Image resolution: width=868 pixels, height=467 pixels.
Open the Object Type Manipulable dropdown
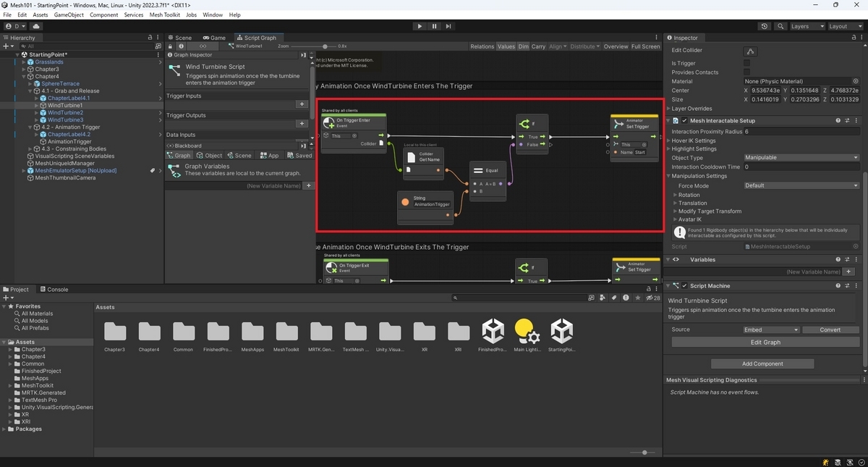point(801,158)
